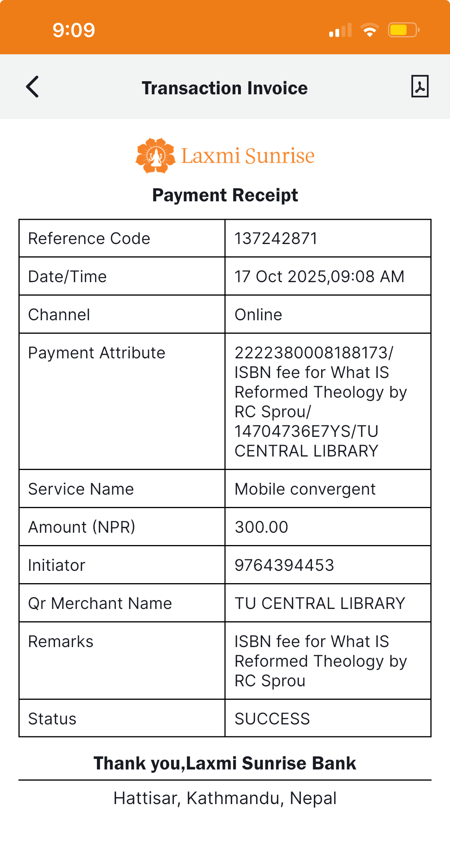Tap the SUCCESS status value
The height and width of the screenshot is (868, 450).
(x=272, y=719)
